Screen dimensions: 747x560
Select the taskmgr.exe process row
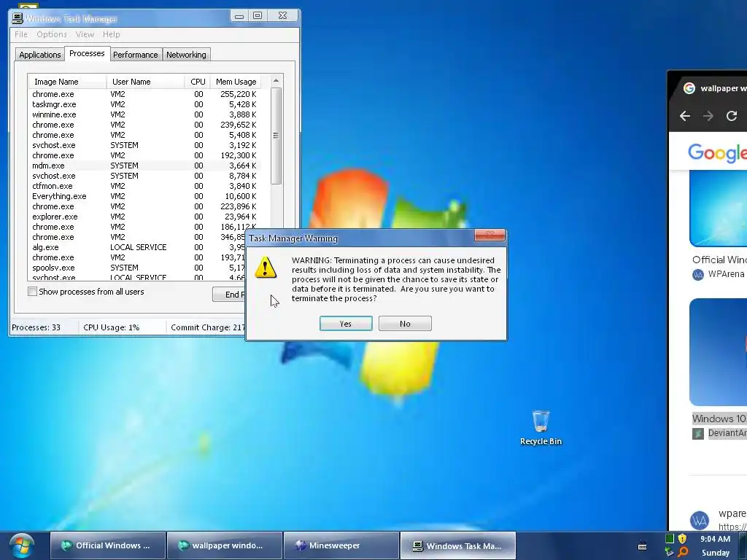pyautogui.click(x=144, y=104)
